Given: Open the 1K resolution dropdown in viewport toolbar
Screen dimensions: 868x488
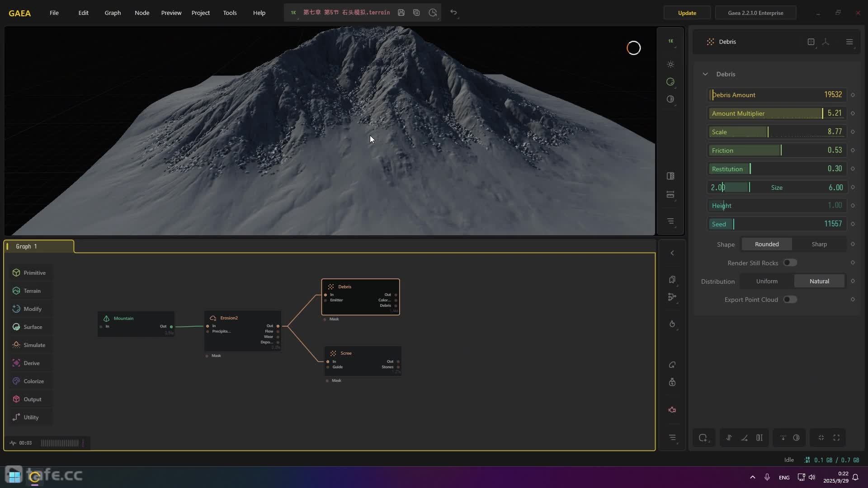Looking at the screenshot, I should click(x=671, y=41).
